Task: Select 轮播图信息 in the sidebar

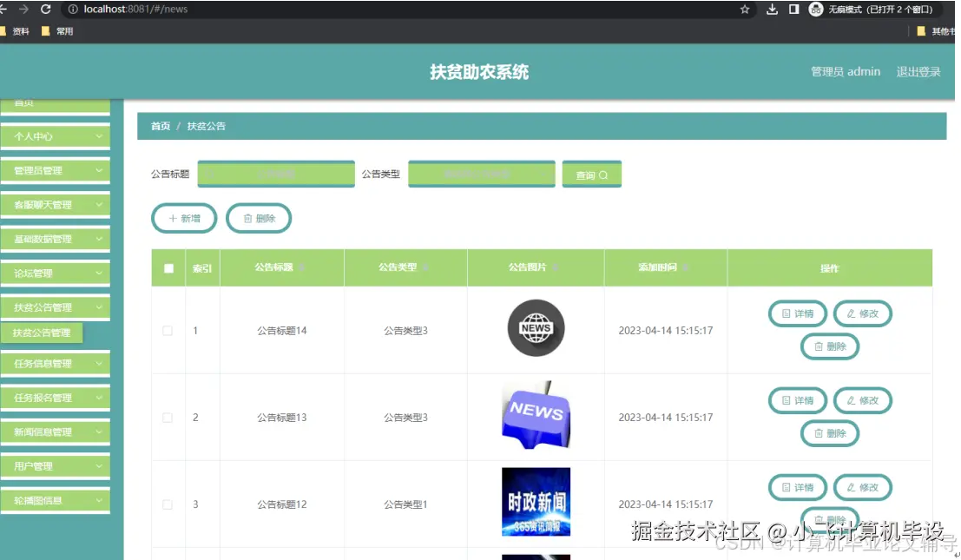Action: (56, 500)
